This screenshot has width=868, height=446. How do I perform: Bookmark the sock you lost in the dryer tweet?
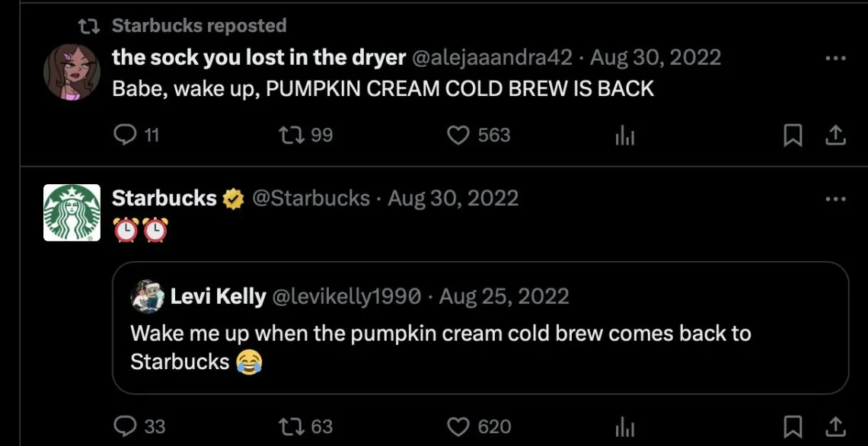[x=793, y=135]
